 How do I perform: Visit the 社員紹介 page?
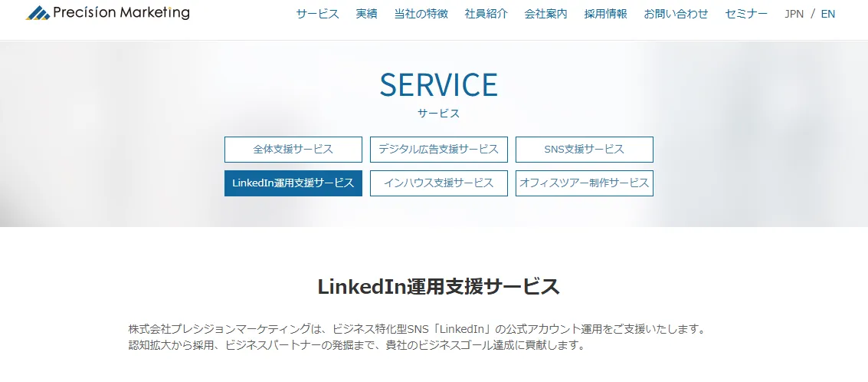(x=486, y=14)
